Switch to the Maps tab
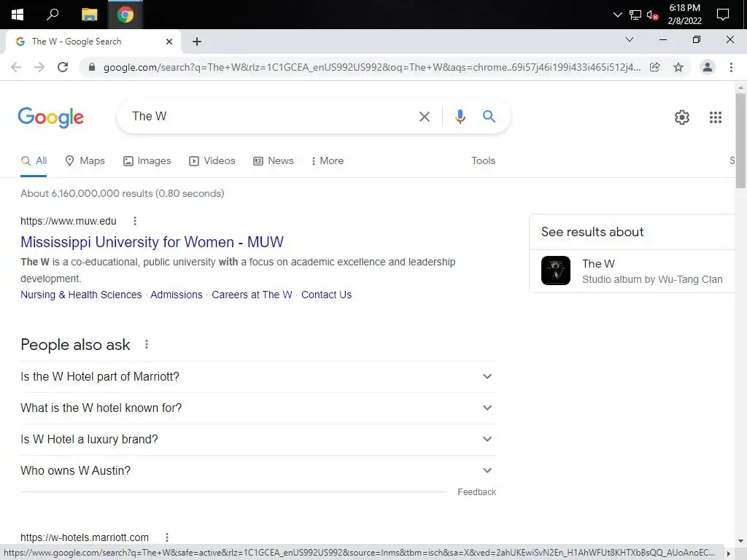747x560 pixels. [85, 161]
